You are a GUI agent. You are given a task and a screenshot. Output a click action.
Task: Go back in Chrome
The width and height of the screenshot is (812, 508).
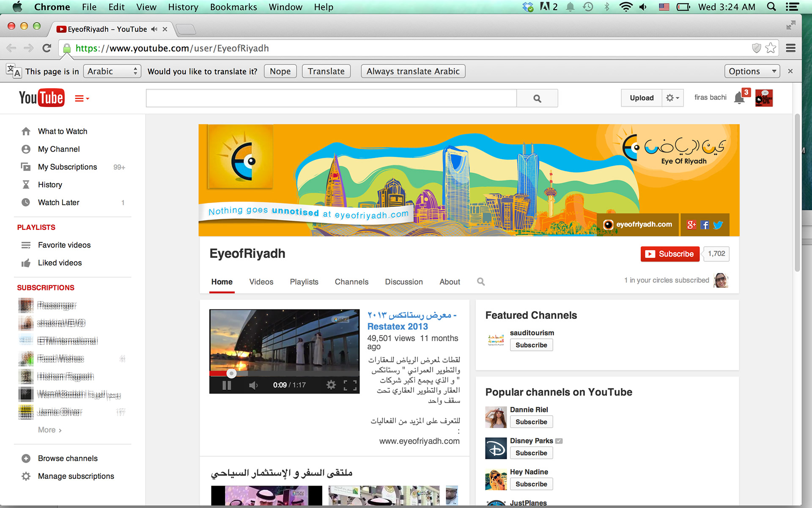point(11,48)
